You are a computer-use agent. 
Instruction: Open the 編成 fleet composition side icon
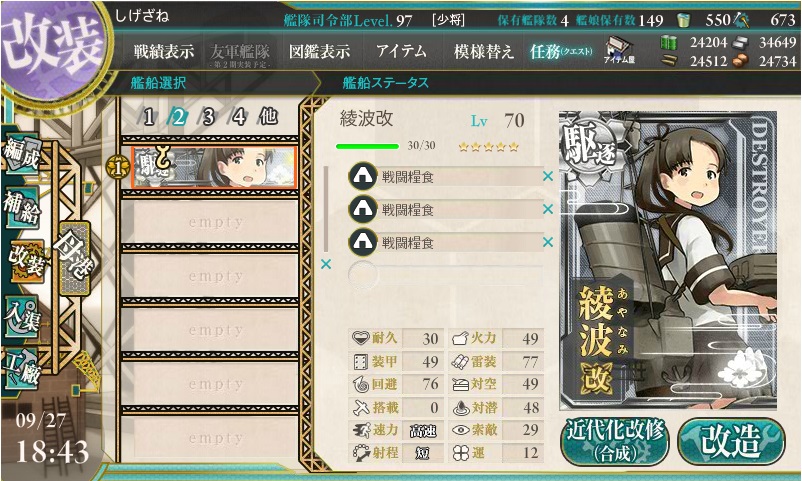click(x=21, y=154)
